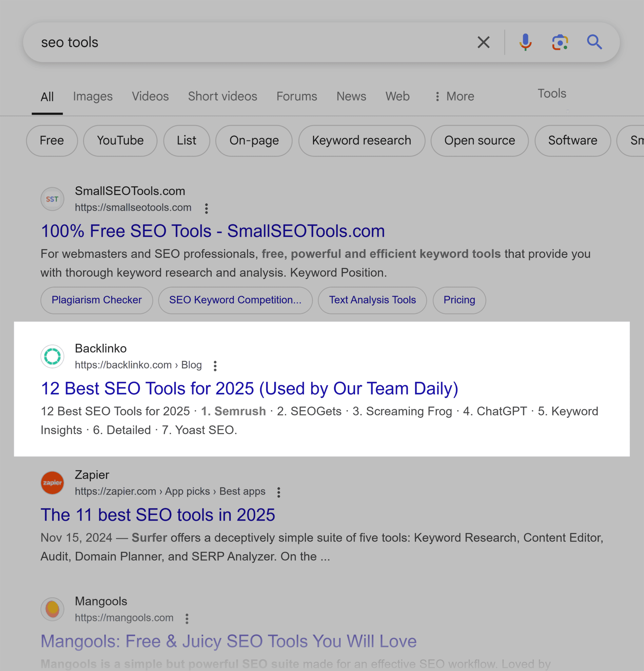Image resolution: width=644 pixels, height=671 pixels.
Task: Open the SEO Keyword Competition sitelink
Action: (235, 300)
